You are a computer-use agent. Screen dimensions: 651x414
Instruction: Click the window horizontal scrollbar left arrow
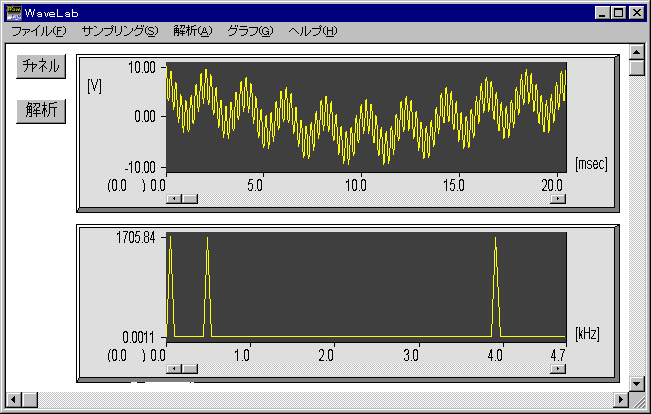click(14, 400)
